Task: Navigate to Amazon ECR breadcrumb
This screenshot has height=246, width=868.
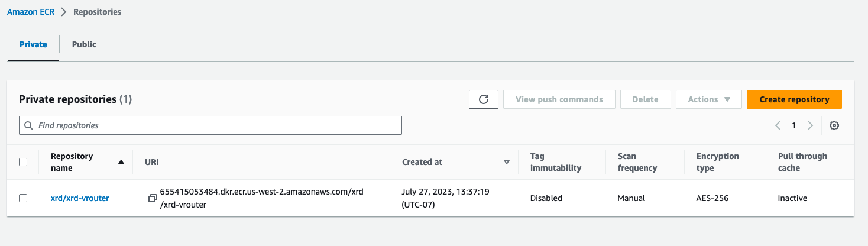Action: [31, 12]
